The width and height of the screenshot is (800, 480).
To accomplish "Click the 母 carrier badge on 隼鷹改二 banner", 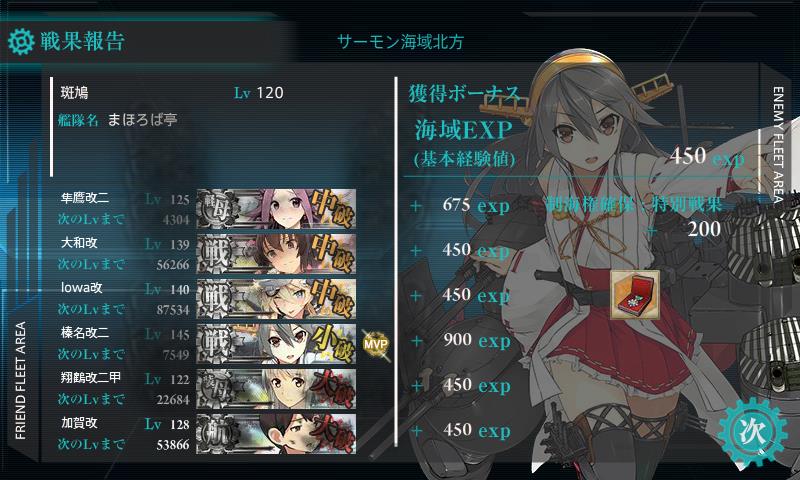I will tap(216, 208).
